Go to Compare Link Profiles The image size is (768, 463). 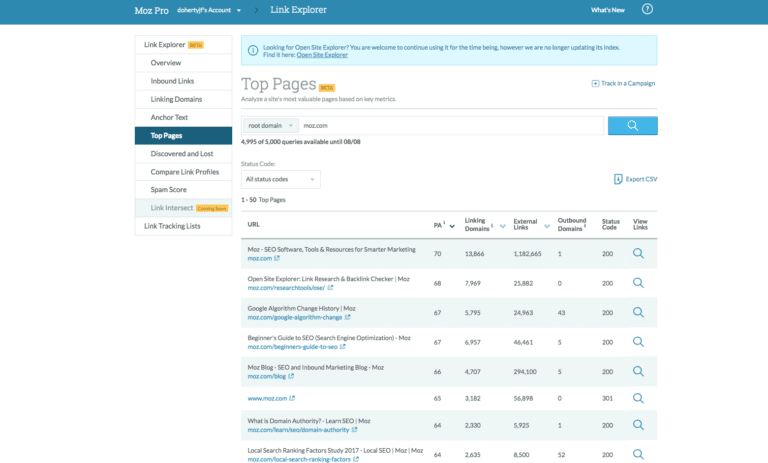tap(183, 172)
